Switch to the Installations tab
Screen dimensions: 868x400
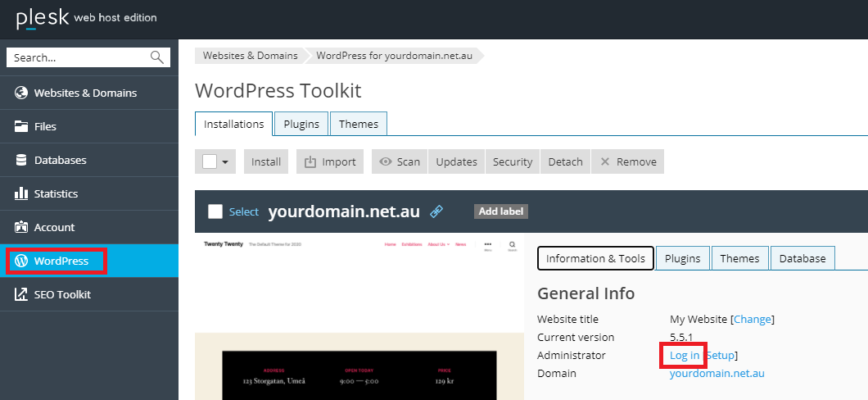[x=233, y=124]
